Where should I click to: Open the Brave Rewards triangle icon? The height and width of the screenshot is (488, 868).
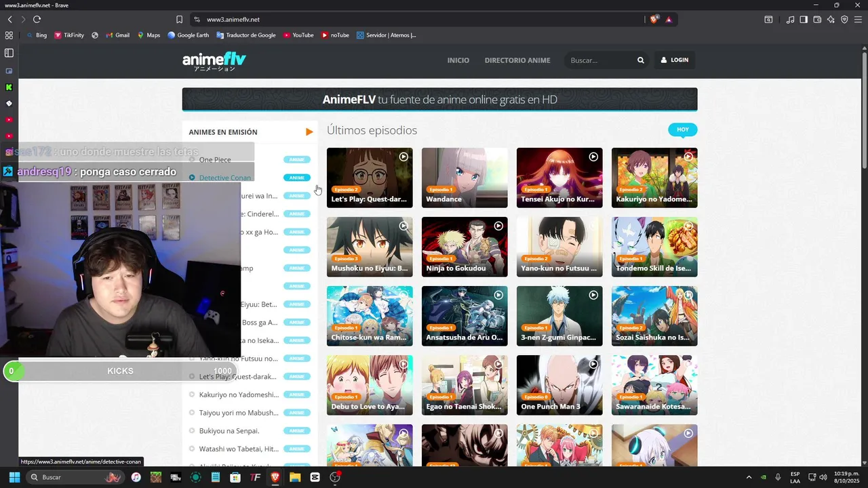(669, 20)
